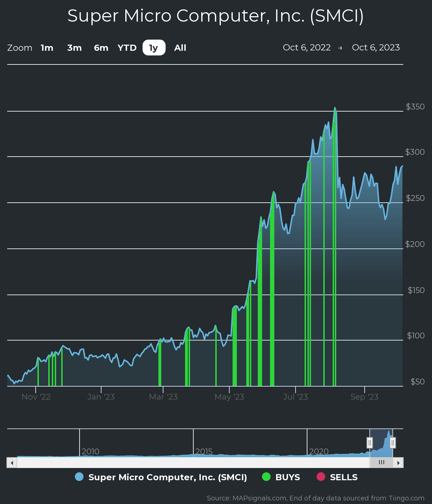The width and height of the screenshot is (432, 504).
Task: Click the Jul '23 axis label
Action: click(x=296, y=397)
